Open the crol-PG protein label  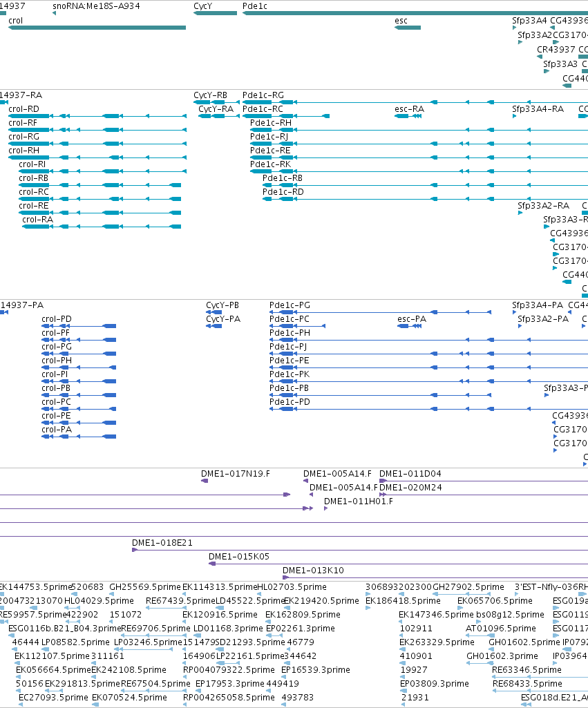[x=57, y=347]
